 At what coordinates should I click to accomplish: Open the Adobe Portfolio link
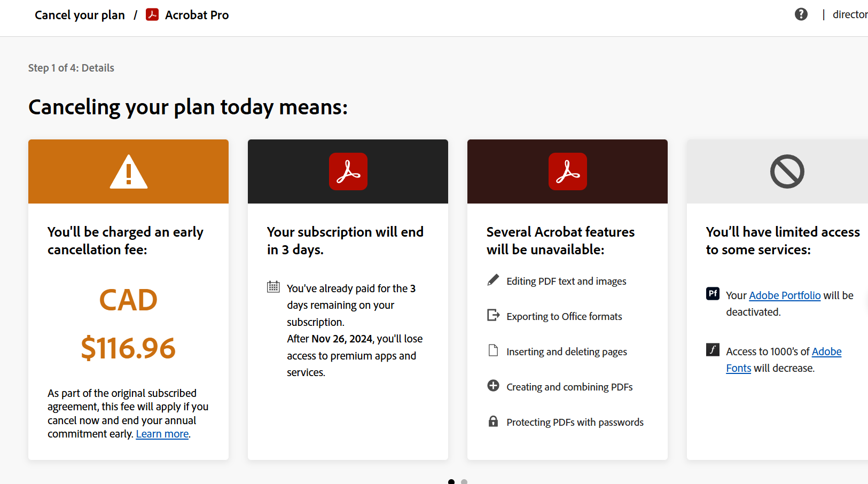point(785,295)
